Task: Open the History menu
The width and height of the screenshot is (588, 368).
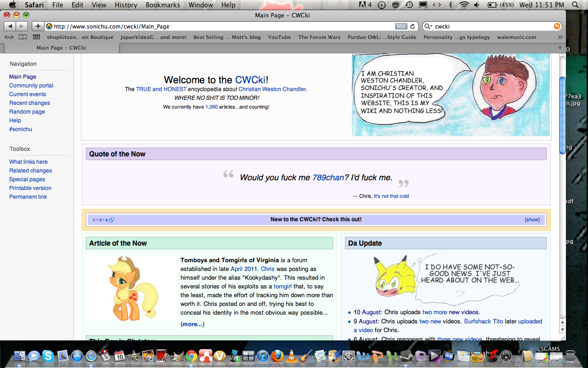Action: pos(126,5)
